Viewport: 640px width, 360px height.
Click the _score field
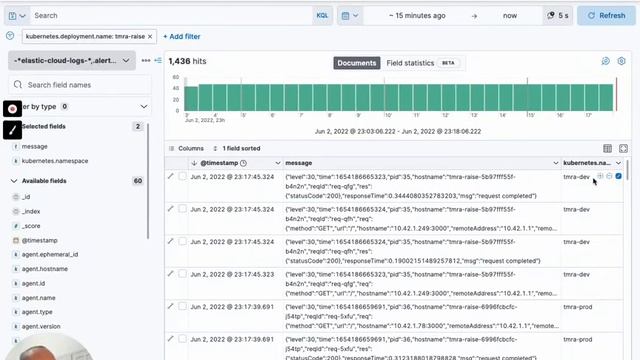coord(31,226)
